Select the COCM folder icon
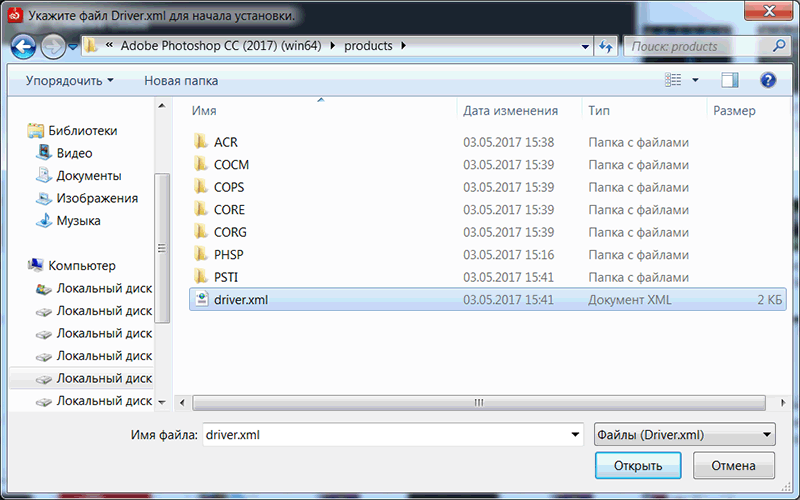800x500 pixels. [x=201, y=164]
